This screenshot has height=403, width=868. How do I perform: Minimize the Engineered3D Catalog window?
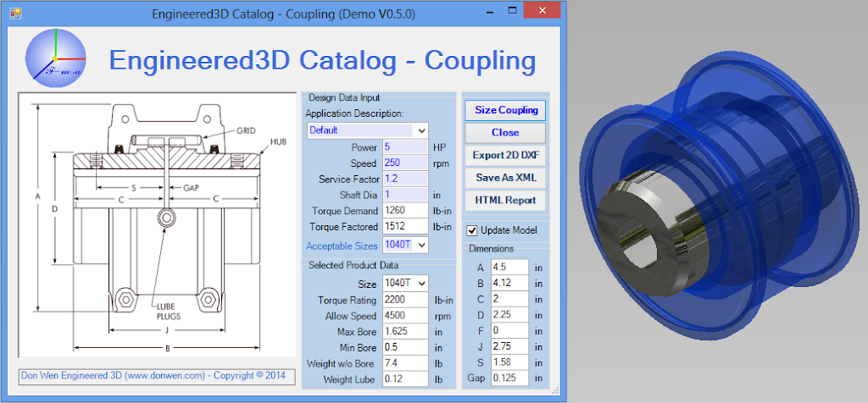[489, 11]
